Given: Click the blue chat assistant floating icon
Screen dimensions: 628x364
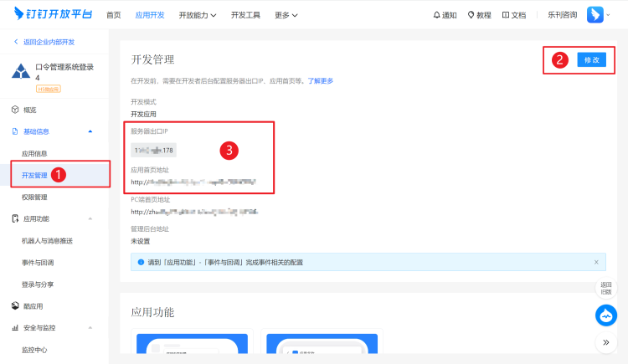Looking at the screenshot, I should click(x=606, y=315).
